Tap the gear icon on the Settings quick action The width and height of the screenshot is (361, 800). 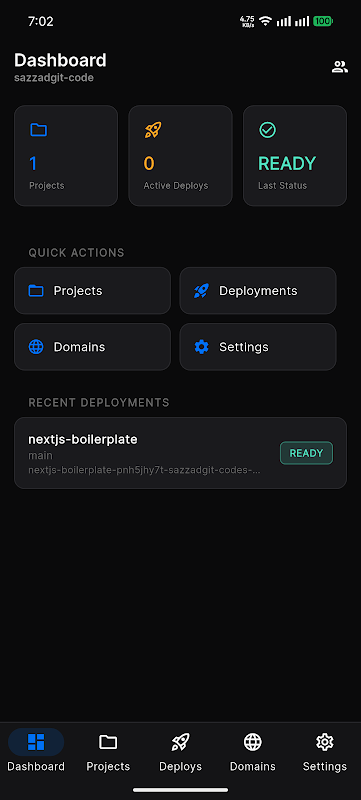(201, 347)
